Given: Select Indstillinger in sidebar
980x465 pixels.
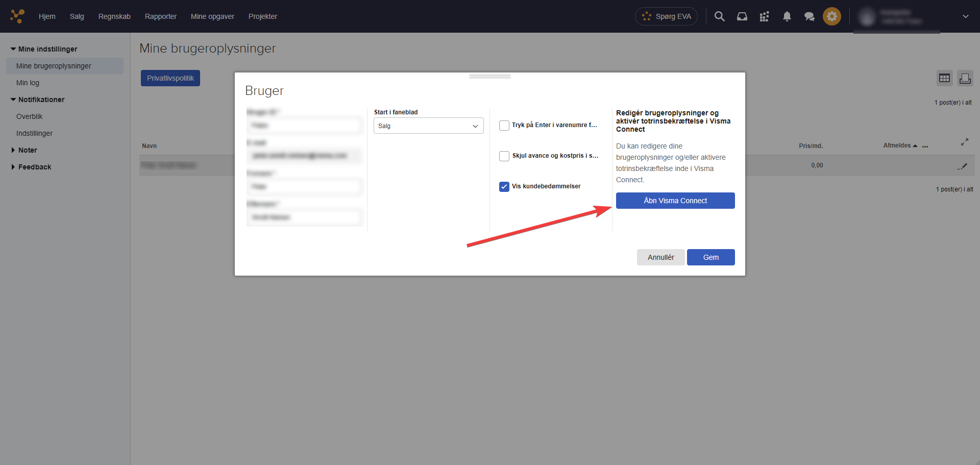Looking at the screenshot, I should tap(34, 133).
